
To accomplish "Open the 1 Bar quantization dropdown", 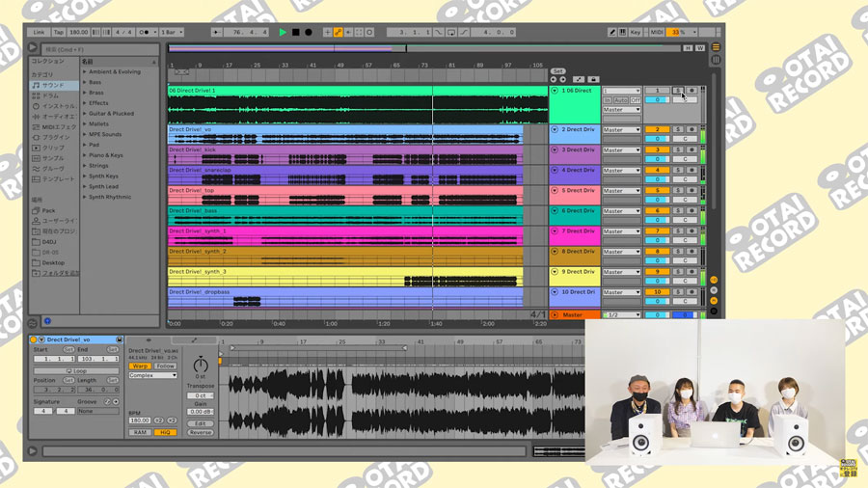I will click(172, 32).
